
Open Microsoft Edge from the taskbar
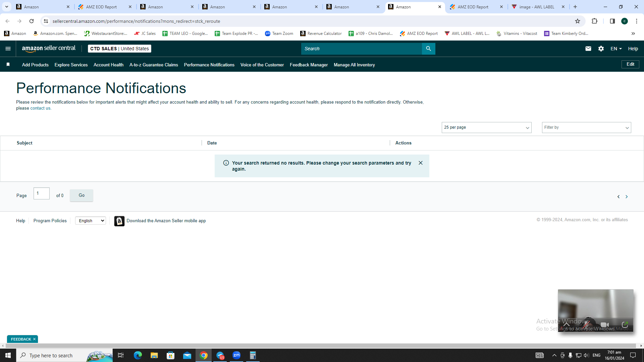click(x=138, y=355)
